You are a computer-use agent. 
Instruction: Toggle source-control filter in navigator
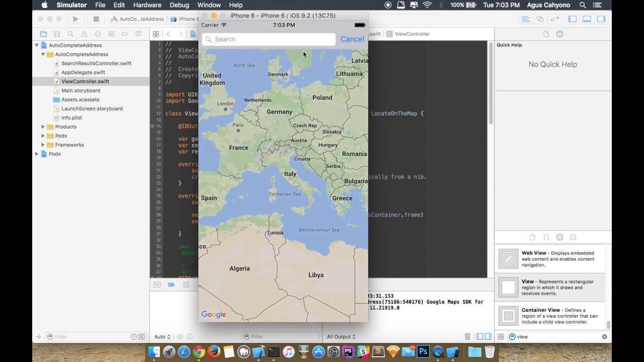coord(141,337)
